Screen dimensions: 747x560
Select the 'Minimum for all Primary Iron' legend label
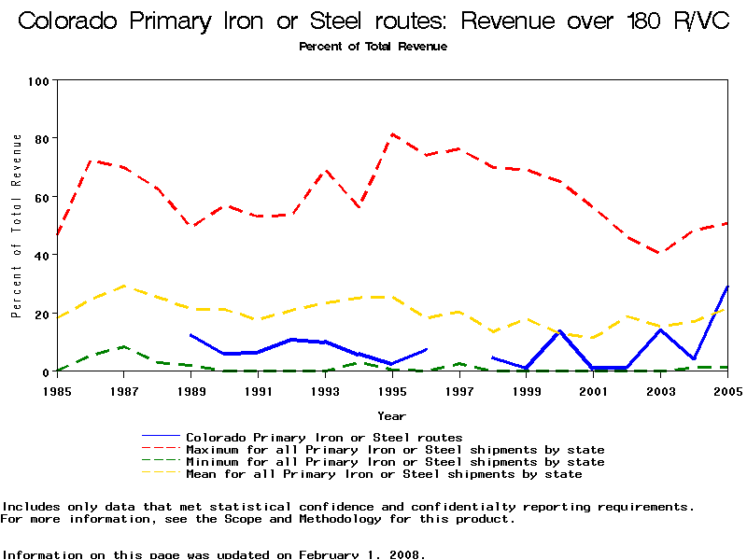coord(395,462)
